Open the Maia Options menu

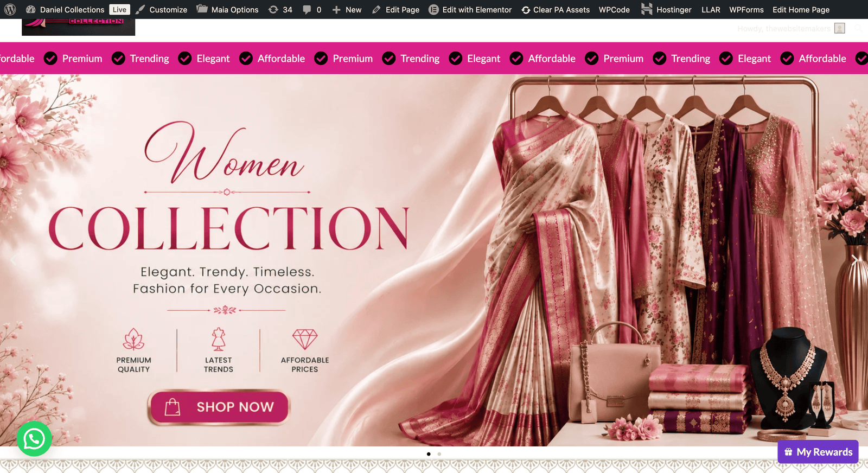pyautogui.click(x=227, y=10)
